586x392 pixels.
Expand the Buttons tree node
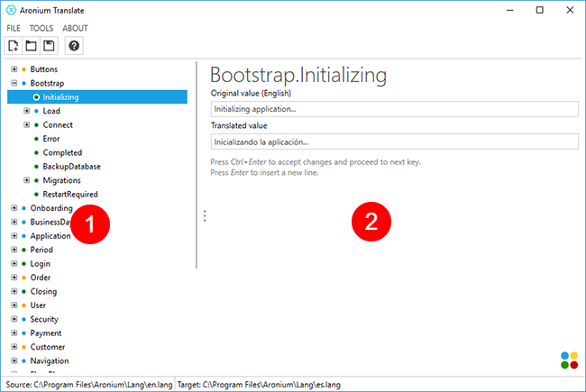14,69
